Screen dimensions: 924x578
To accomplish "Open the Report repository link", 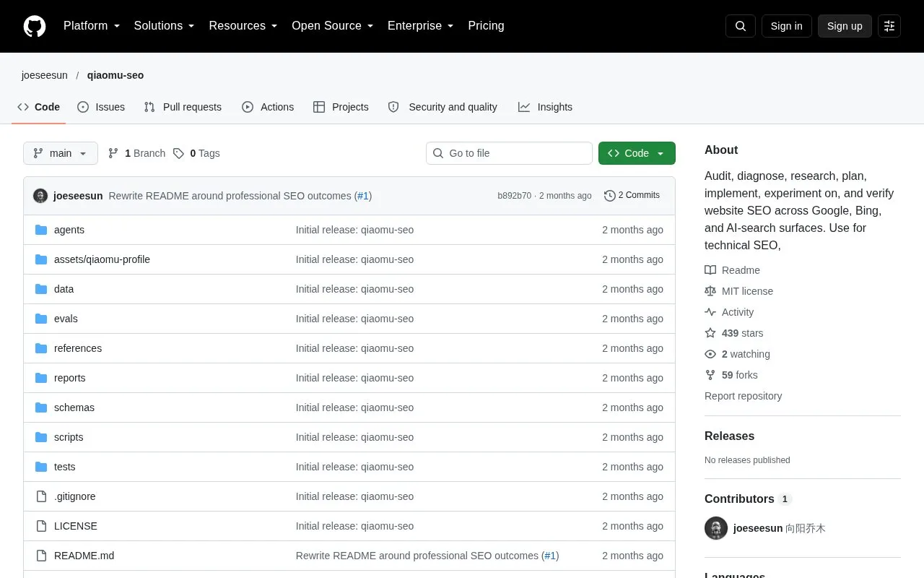I will pyautogui.click(x=743, y=396).
